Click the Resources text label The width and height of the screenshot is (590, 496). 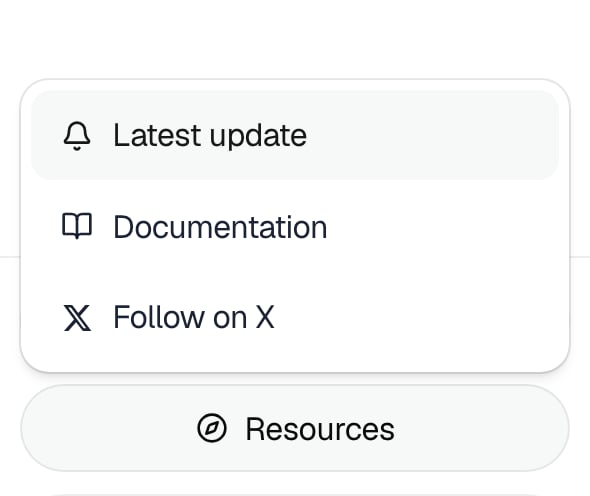coord(320,429)
